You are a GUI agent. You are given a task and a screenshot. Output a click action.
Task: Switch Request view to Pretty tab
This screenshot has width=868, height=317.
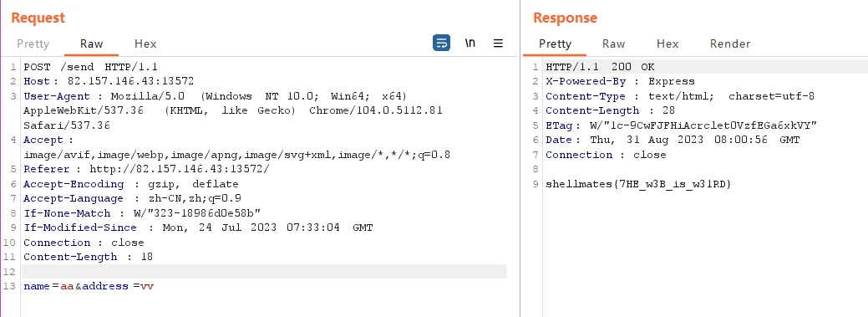(33, 43)
